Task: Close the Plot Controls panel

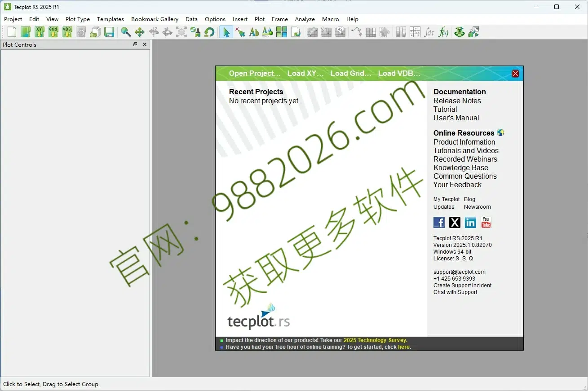Action: (145, 44)
